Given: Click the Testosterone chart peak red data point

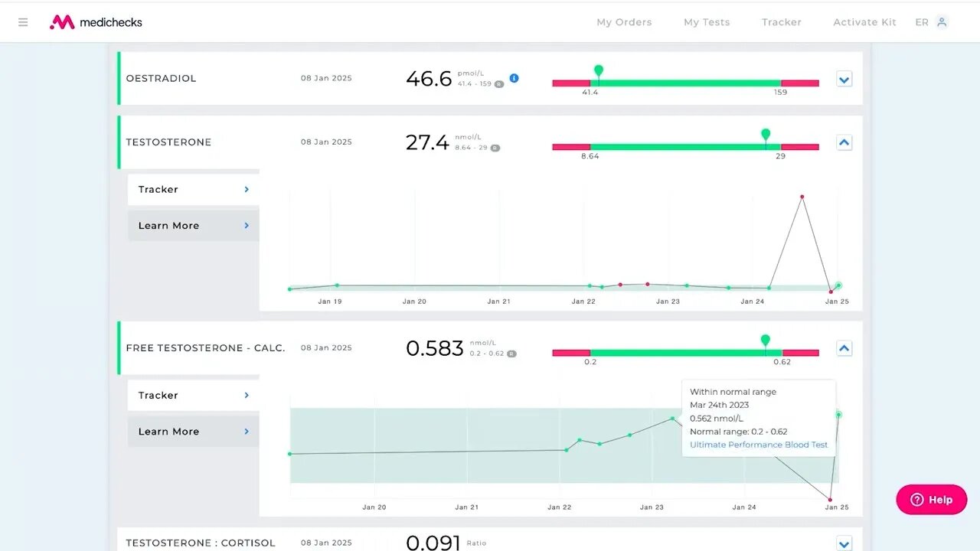Looking at the screenshot, I should coord(802,197).
